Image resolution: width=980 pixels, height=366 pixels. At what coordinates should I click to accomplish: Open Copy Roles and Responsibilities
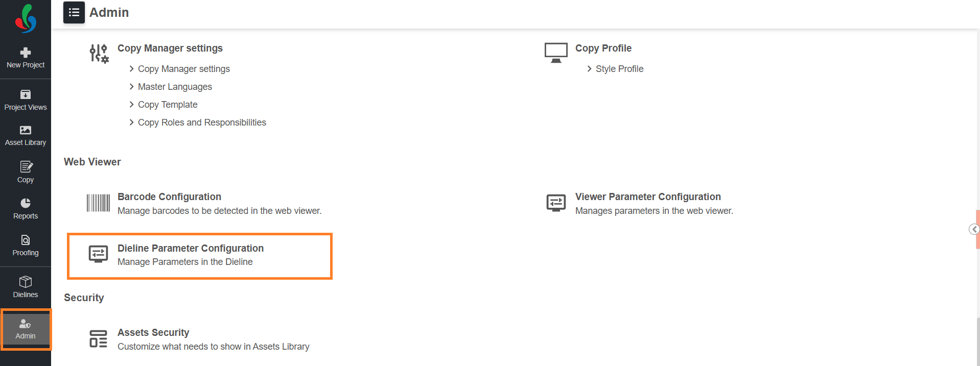pos(202,123)
